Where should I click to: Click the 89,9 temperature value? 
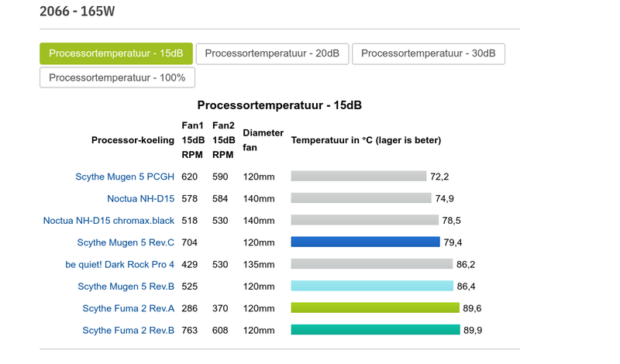pyautogui.click(x=473, y=330)
